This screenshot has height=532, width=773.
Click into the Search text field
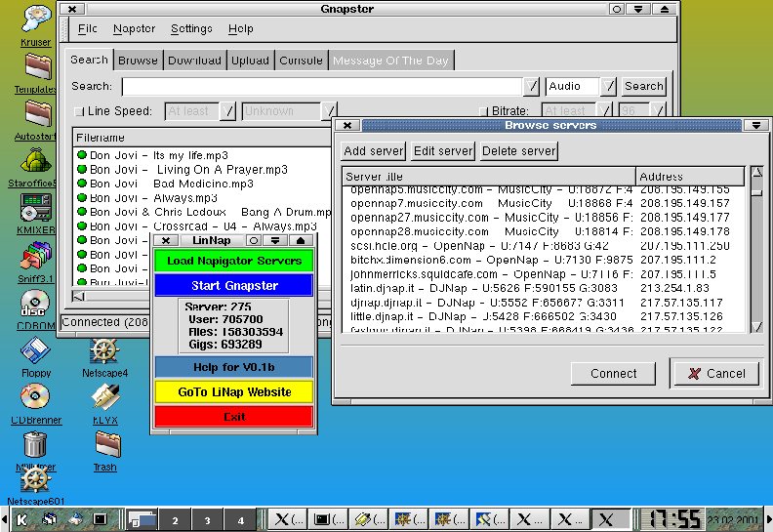click(322, 86)
